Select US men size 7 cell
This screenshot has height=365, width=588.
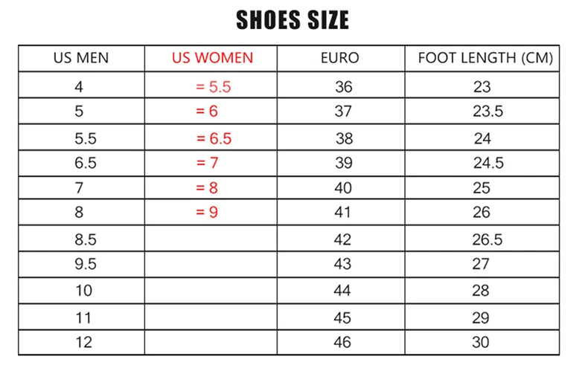pos(81,187)
